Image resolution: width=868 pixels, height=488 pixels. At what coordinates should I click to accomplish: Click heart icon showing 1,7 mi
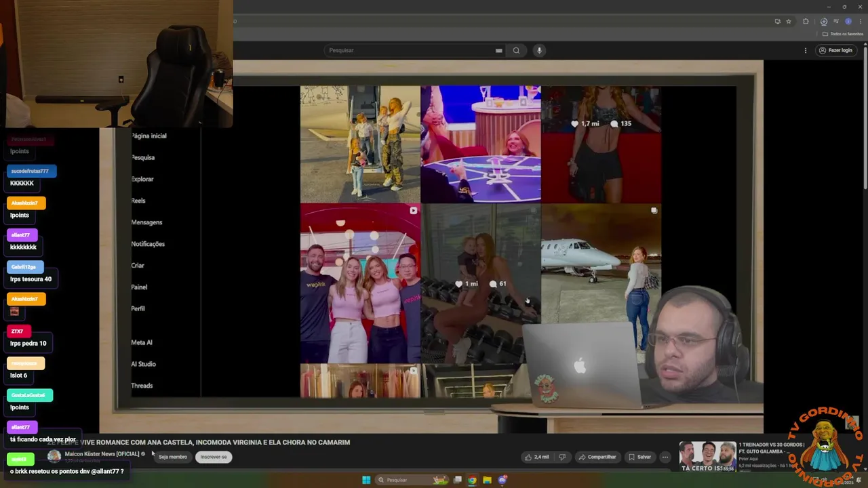(574, 124)
